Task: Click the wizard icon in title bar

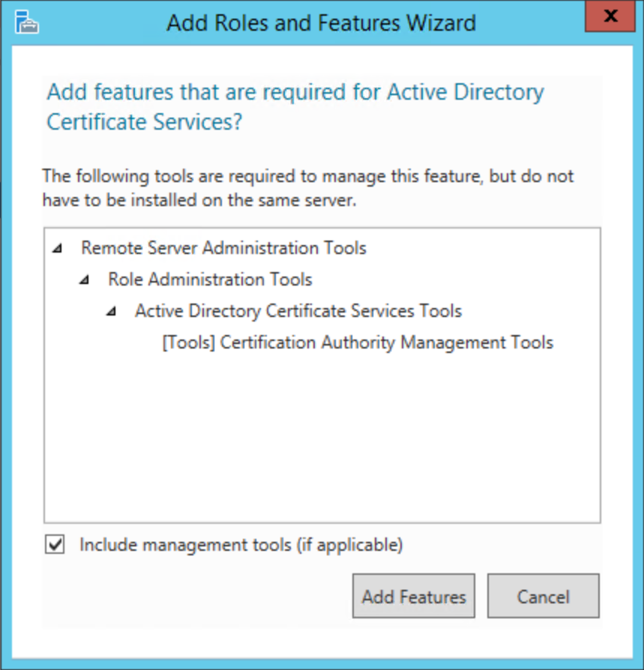Action: coord(26,22)
